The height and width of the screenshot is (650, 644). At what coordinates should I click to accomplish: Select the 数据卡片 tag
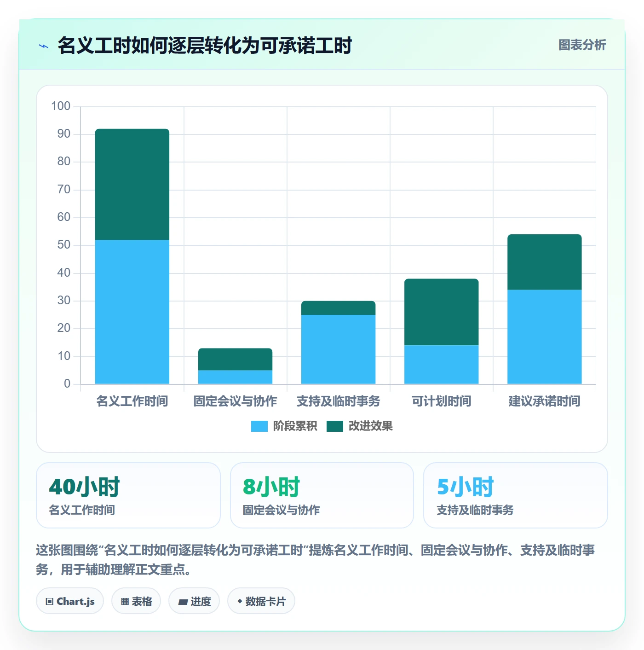click(x=261, y=601)
